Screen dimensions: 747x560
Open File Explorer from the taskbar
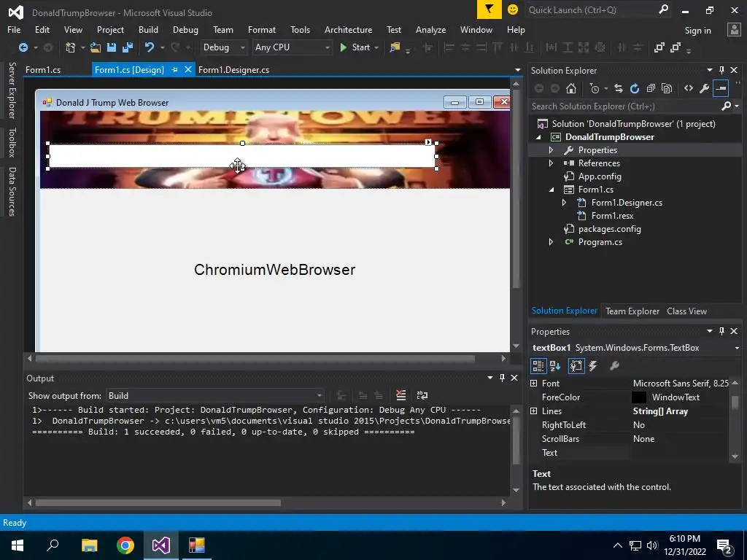(x=90, y=545)
